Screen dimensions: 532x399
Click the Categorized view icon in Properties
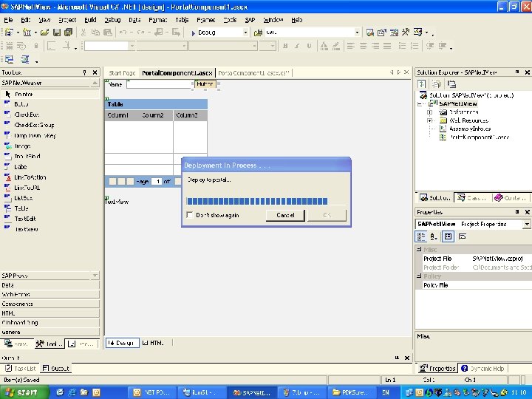421,236
